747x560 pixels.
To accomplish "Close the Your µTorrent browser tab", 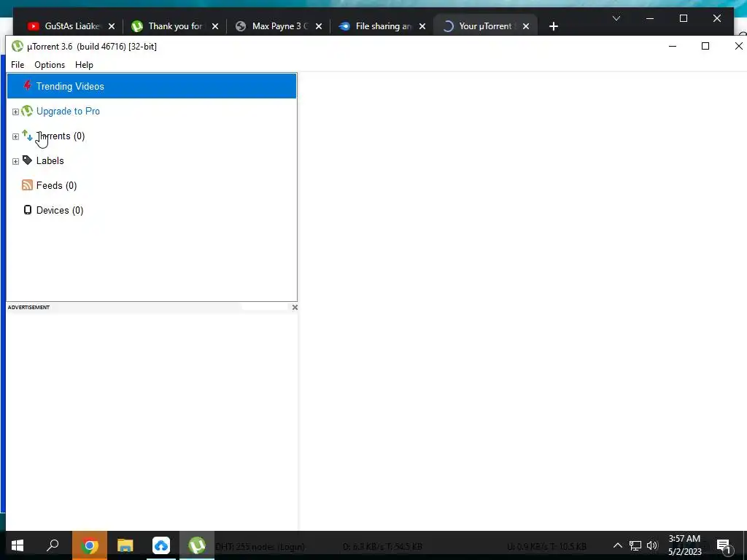I will (x=526, y=26).
